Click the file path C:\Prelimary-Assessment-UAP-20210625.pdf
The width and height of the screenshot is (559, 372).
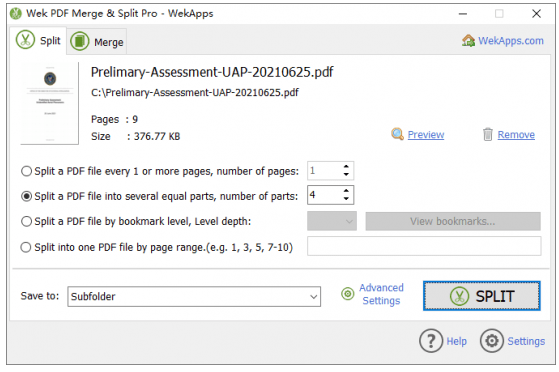click(x=195, y=93)
